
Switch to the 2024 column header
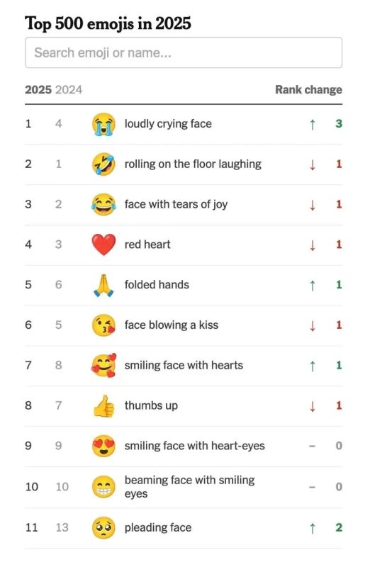(69, 90)
